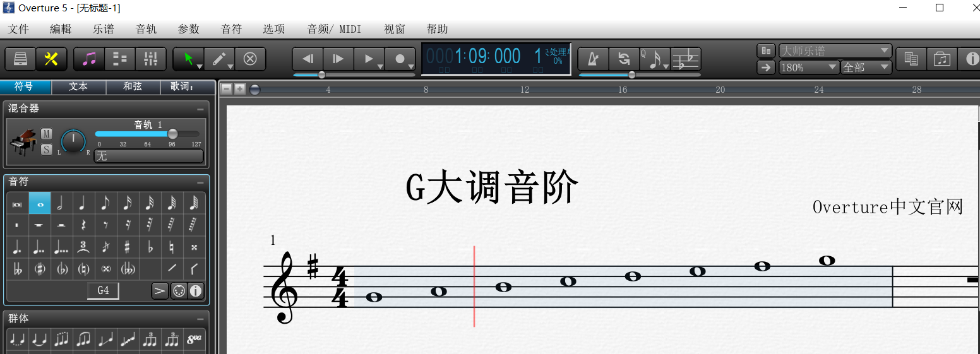The width and height of the screenshot is (980, 354).
Task: Open the 180% zoom dropdown
Action: [x=809, y=67]
